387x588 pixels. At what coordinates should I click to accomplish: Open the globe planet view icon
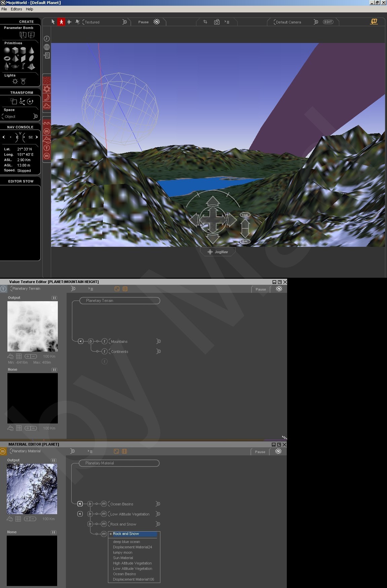[x=47, y=47]
